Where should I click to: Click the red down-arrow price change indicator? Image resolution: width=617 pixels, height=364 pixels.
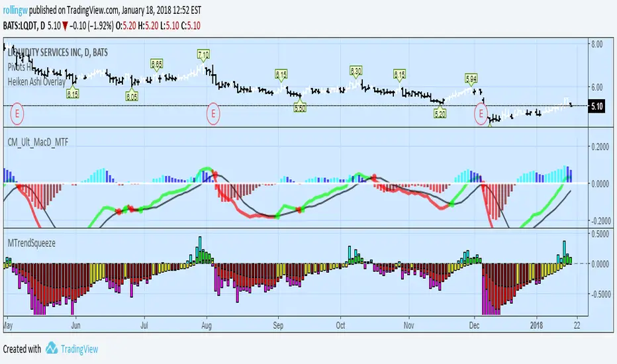tap(65, 26)
